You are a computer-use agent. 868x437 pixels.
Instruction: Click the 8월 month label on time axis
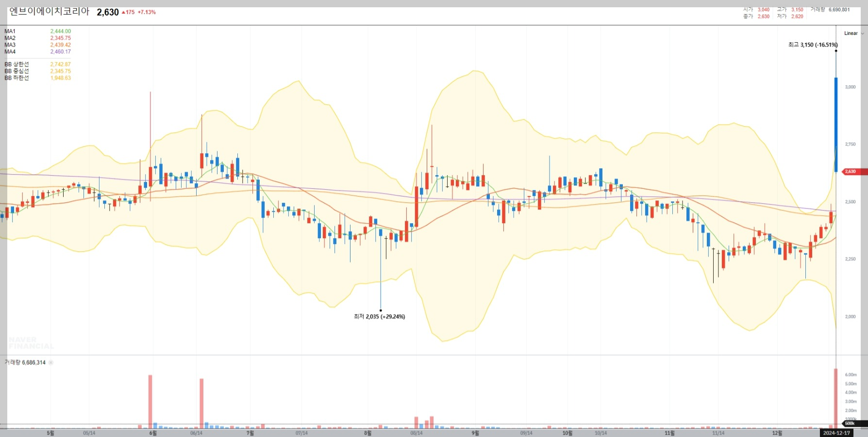(367, 433)
